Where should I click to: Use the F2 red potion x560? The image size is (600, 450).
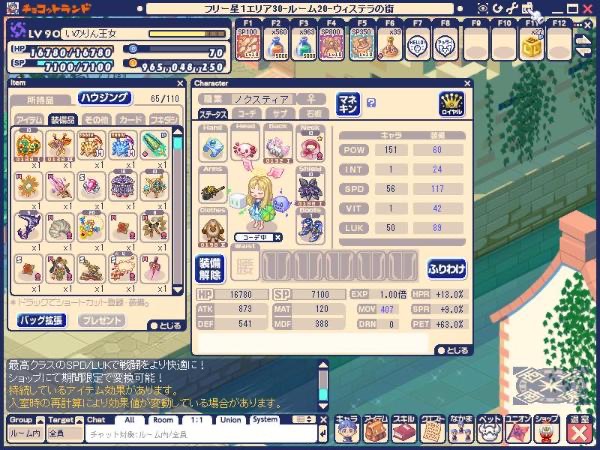tap(276, 44)
